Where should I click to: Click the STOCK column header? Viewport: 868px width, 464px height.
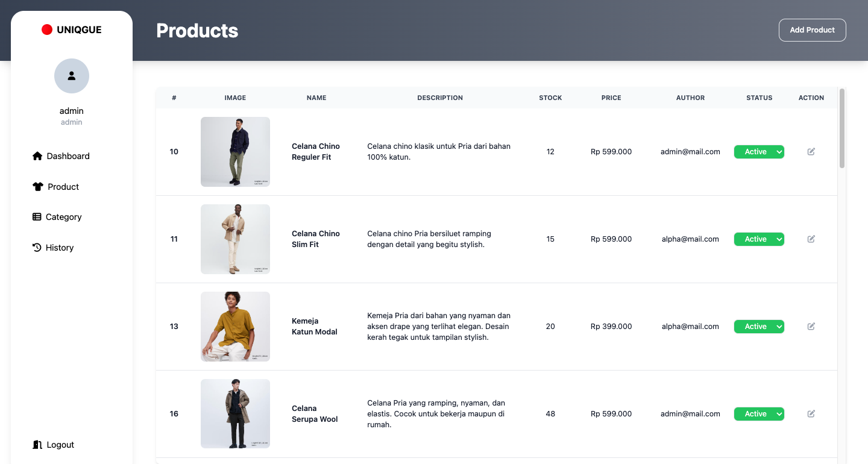pos(550,98)
